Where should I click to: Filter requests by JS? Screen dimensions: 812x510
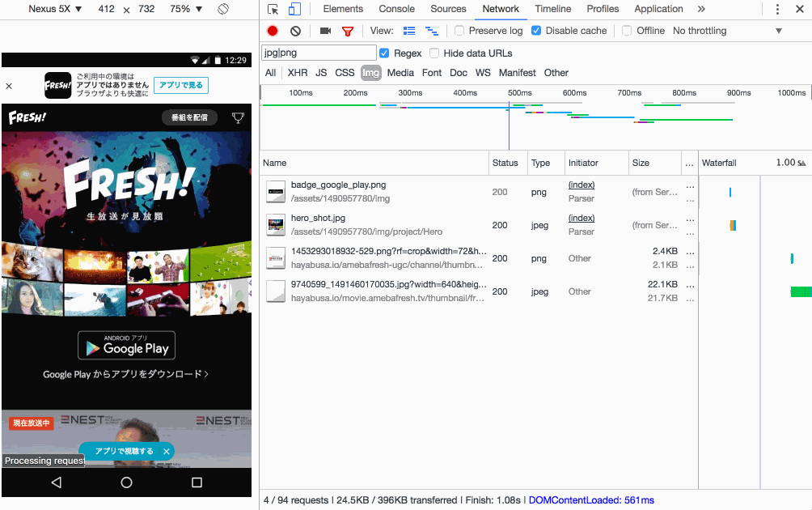click(321, 73)
